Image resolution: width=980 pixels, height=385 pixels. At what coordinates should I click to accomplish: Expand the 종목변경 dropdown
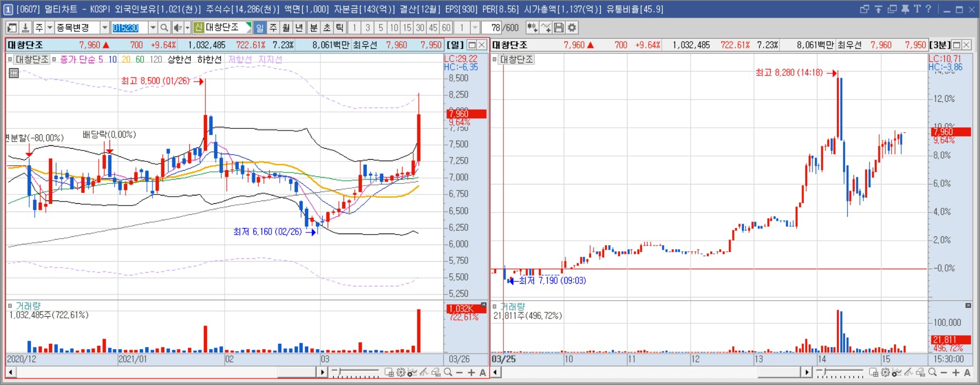click(105, 28)
